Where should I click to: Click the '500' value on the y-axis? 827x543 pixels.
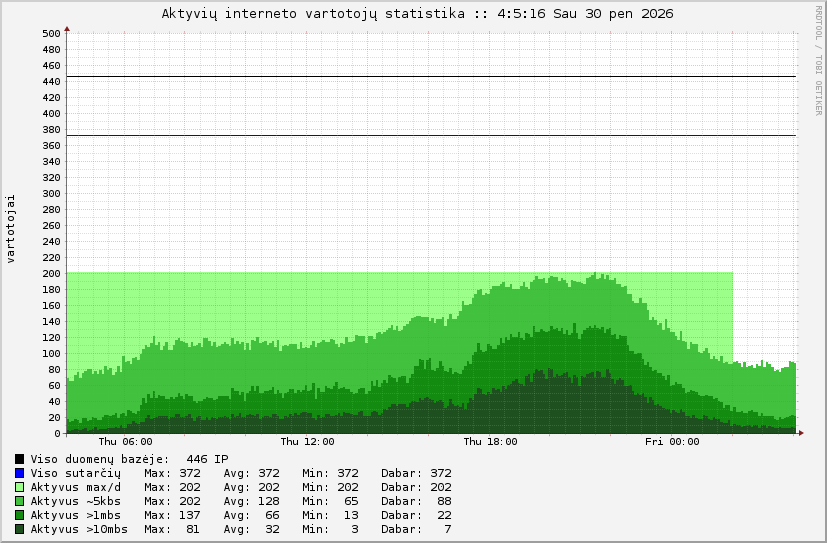(52, 33)
